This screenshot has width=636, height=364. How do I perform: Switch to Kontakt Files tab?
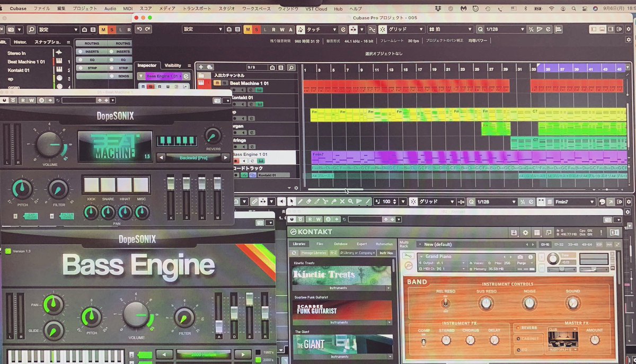(x=320, y=244)
